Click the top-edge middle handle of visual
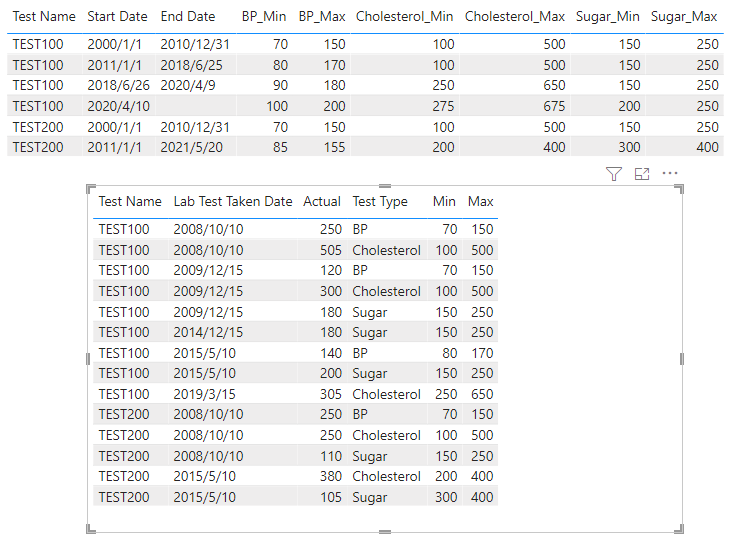This screenshot has width=735, height=553. pyautogui.click(x=385, y=186)
